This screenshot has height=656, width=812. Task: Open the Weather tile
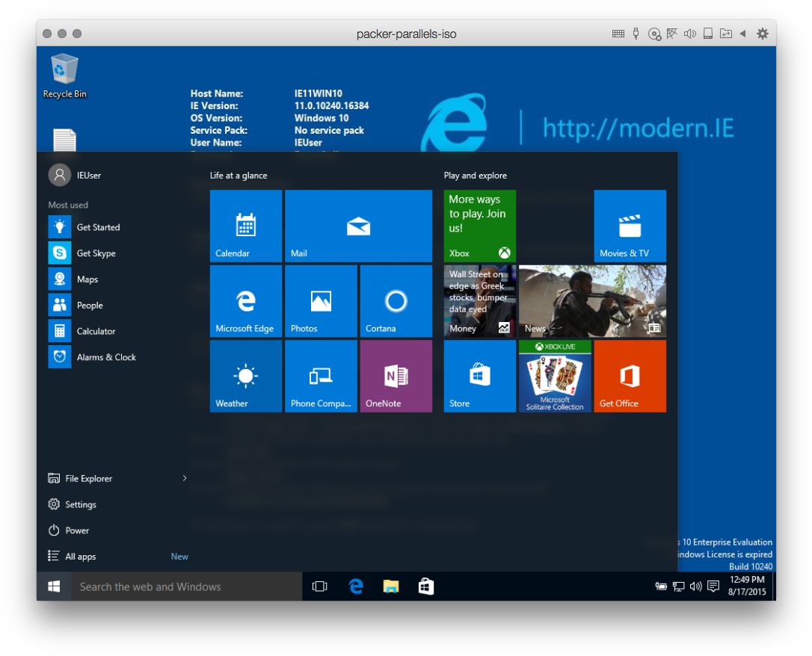click(245, 376)
